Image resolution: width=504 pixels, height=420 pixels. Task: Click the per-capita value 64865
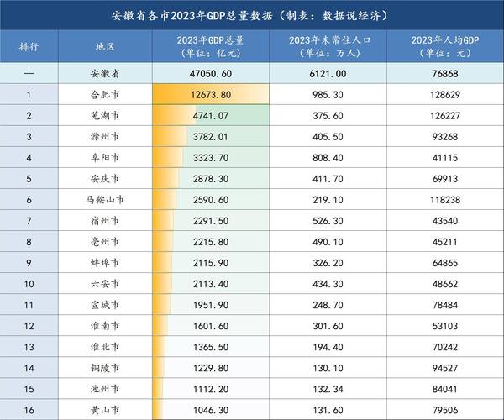coord(445,263)
